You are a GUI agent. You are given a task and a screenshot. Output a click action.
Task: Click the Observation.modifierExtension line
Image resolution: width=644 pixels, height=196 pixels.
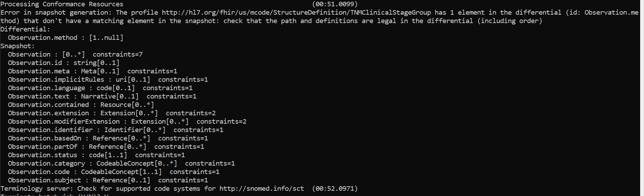coord(127,122)
